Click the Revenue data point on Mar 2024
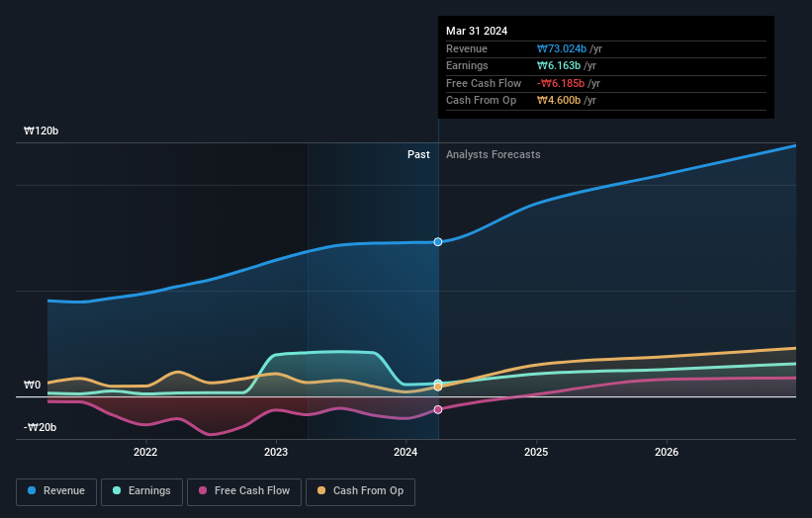The height and width of the screenshot is (518, 812). [x=438, y=241]
